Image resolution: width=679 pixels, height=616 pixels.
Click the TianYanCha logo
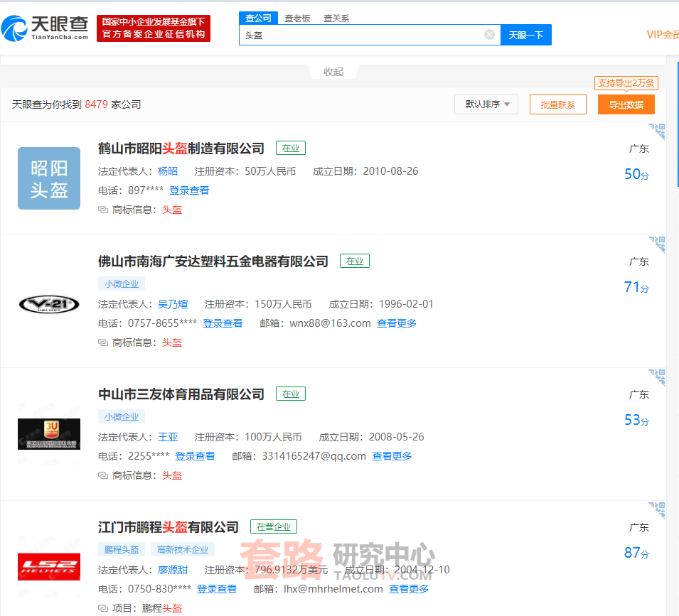pos(45,28)
